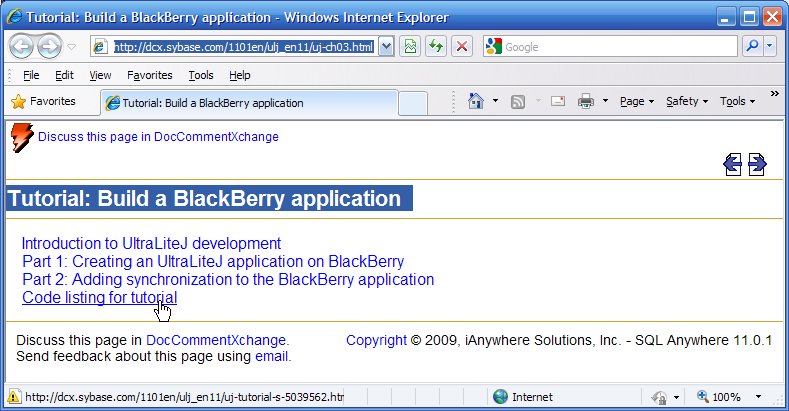Click the DocCommentXchange lightning bolt icon

(x=22, y=137)
